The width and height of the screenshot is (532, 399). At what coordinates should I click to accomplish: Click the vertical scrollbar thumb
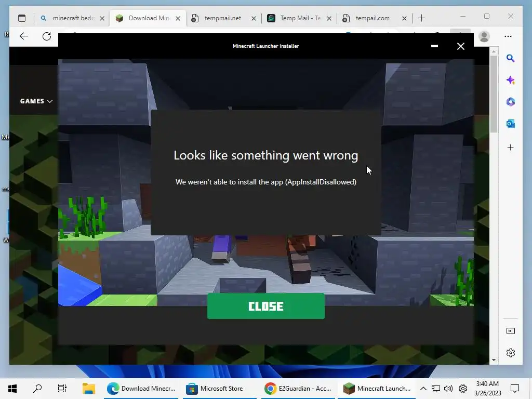tap(494, 94)
